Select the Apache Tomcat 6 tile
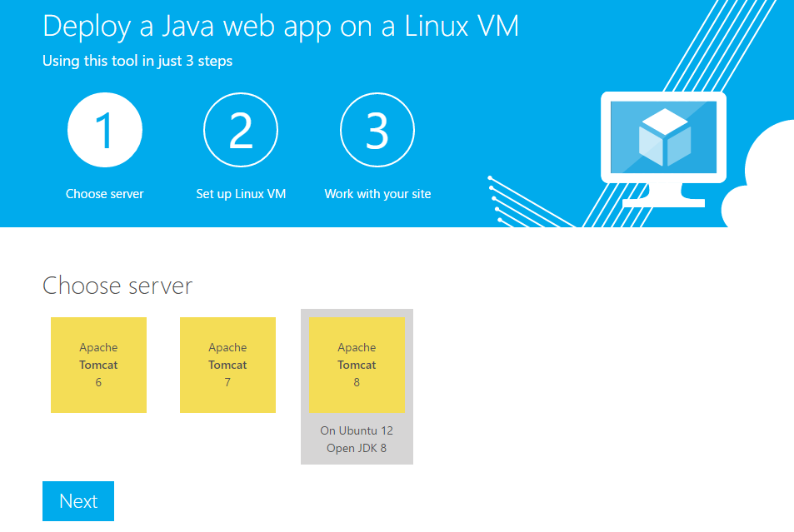794x532 pixels. tap(99, 365)
